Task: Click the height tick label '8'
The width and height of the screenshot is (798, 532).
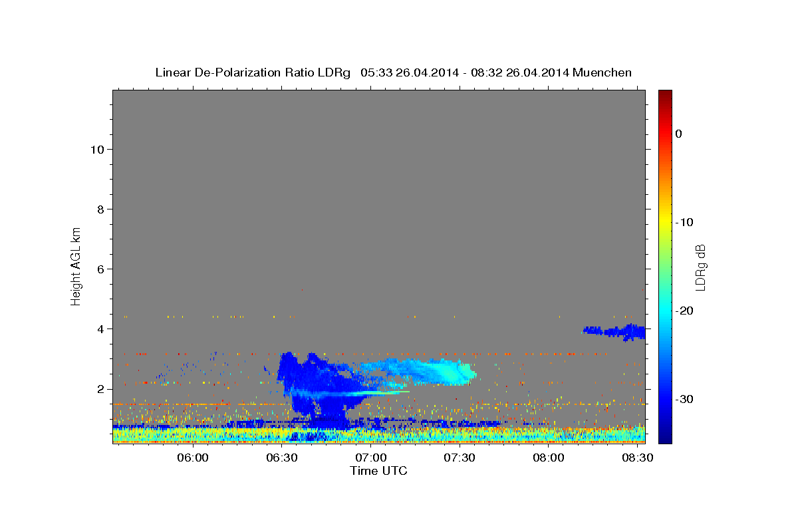Action: [100, 209]
